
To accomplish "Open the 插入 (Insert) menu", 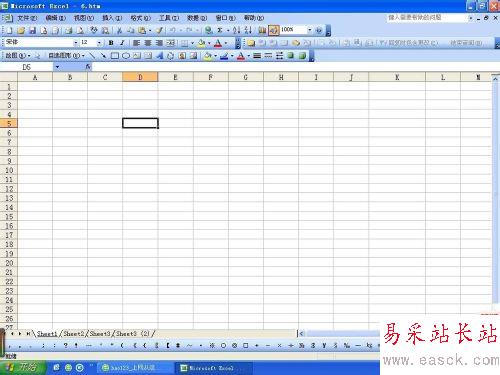I will click(112, 18).
